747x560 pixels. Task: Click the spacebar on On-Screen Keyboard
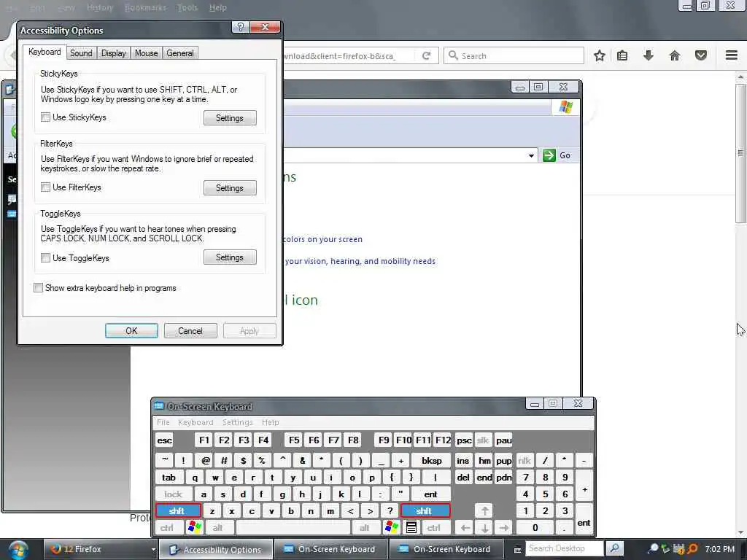293,528
